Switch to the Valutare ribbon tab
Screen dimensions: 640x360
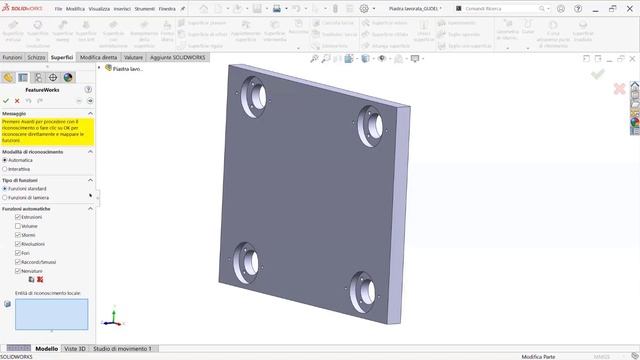tap(133, 58)
